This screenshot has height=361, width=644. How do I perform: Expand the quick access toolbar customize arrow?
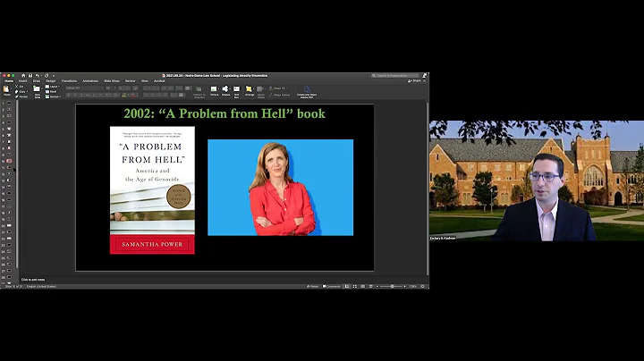click(x=54, y=76)
